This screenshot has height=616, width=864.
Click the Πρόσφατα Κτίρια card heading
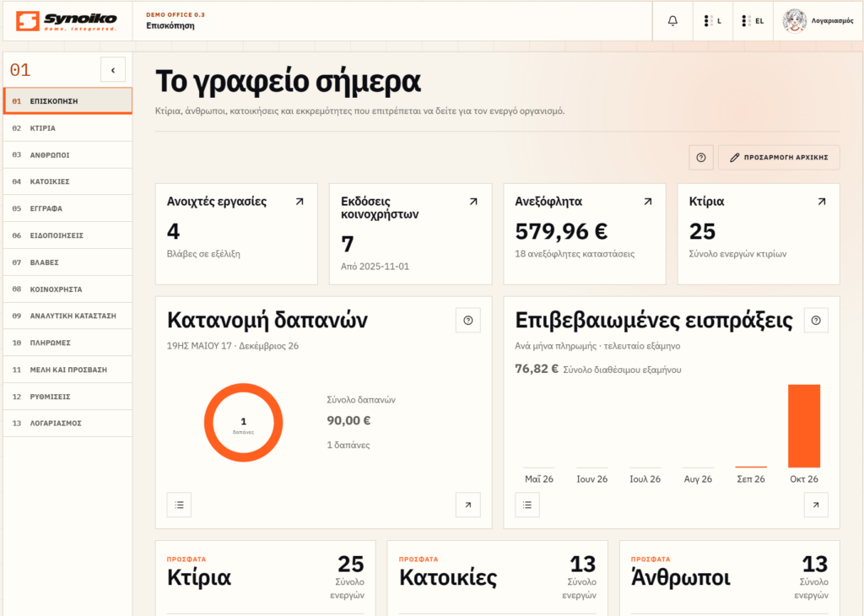[199, 577]
